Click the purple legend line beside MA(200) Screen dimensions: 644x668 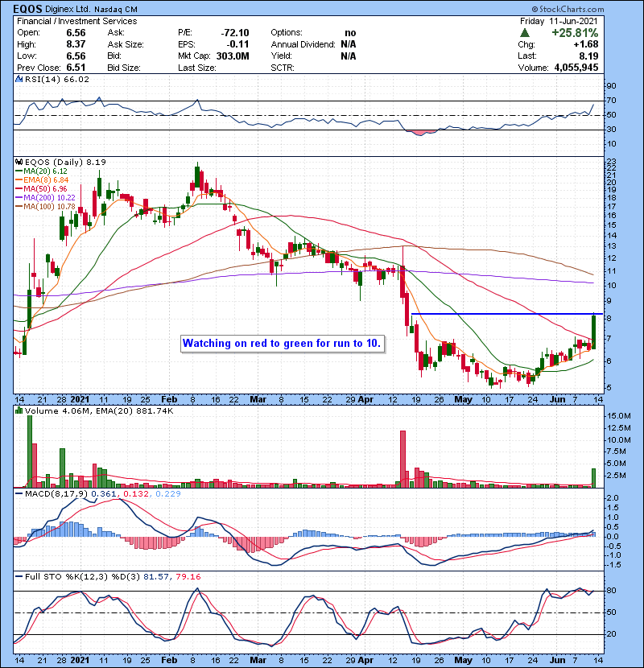click(x=19, y=198)
